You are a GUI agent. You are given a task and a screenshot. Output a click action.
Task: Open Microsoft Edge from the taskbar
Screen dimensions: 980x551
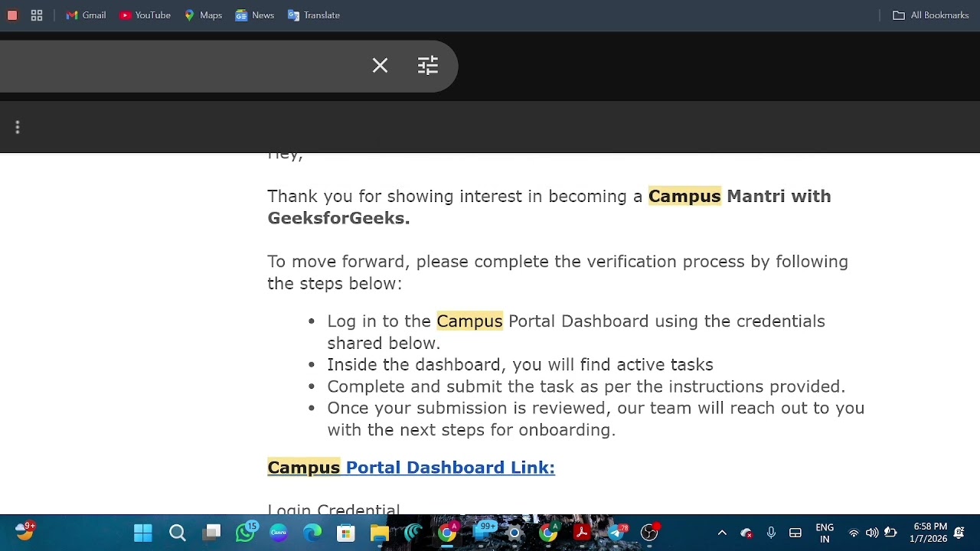312,533
